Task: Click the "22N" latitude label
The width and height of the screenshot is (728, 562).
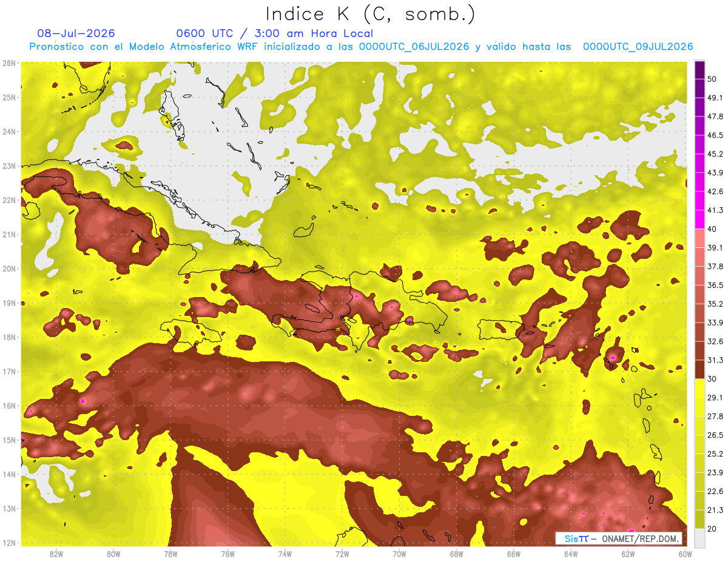Action: click(x=8, y=200)
